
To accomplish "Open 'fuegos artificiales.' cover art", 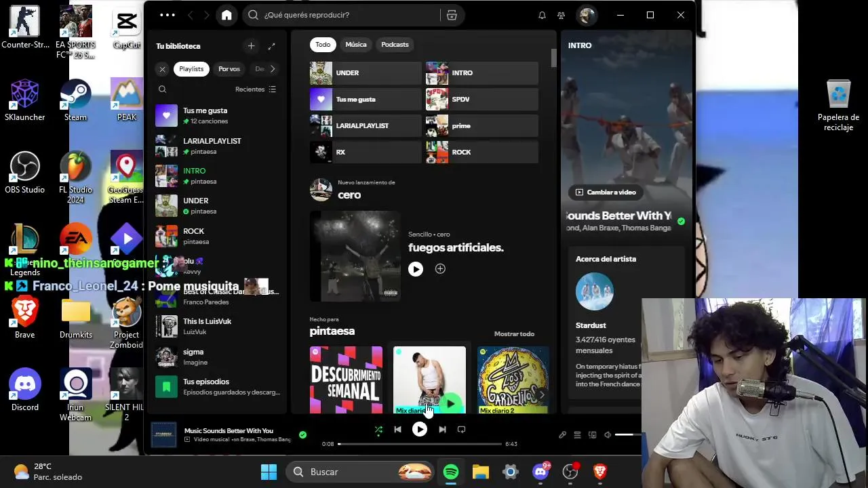I will (x=355, y=256).
